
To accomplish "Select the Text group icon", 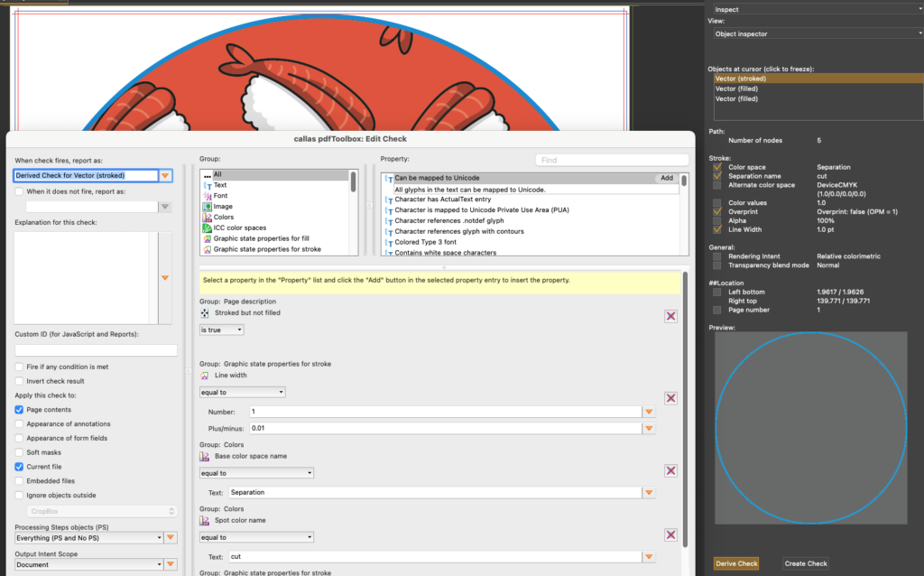I will tap(208, 185).
